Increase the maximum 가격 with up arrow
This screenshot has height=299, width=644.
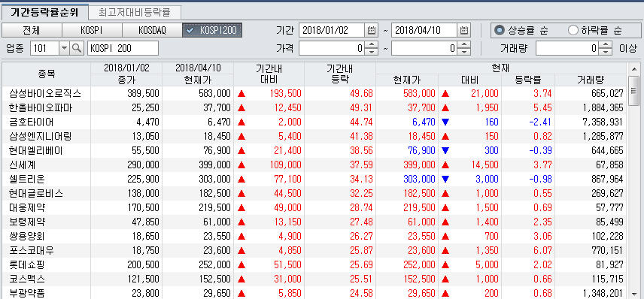pyautogui.click(x=464, y=45)
